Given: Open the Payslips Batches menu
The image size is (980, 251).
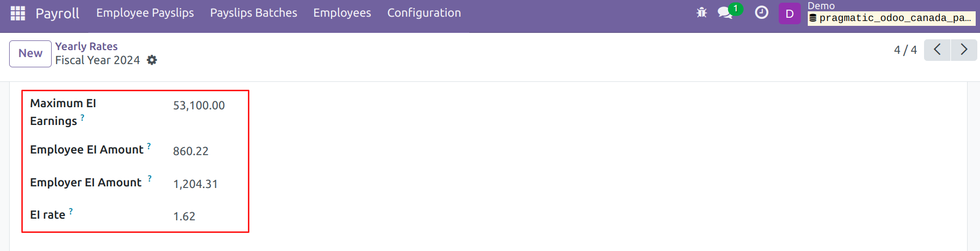Looking at the screenshot, I should pyautogui.click(x=253, y=13).
